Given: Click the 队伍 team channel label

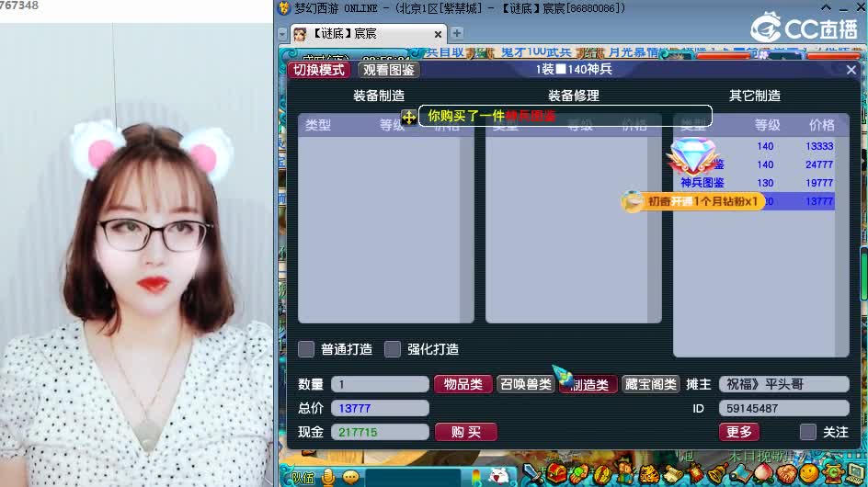Looking at the screenshot, I should [303, 478].
